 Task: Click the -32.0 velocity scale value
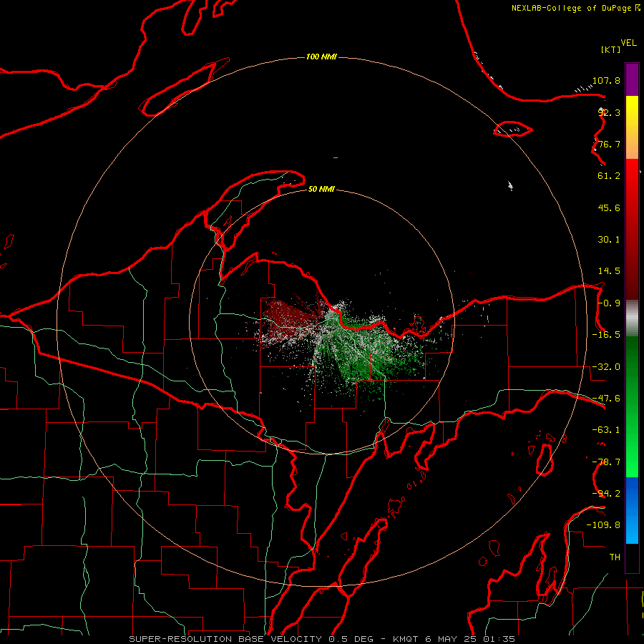606,367
